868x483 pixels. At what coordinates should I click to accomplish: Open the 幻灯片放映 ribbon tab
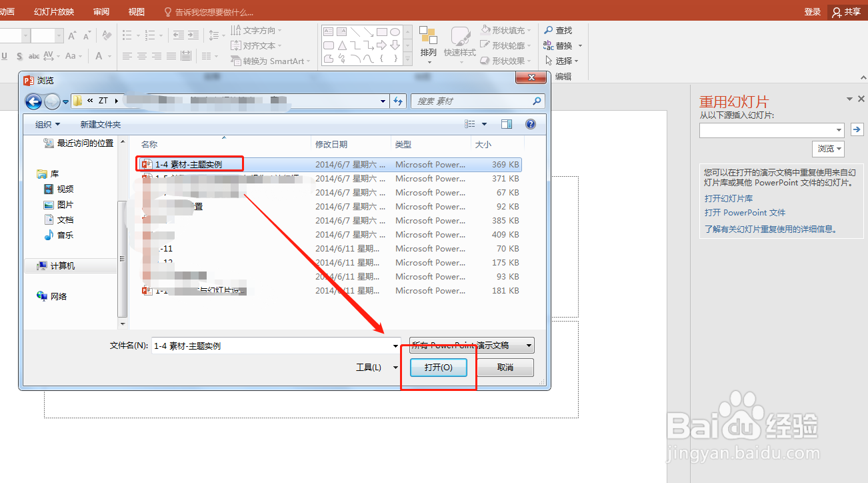coord(54,12)
